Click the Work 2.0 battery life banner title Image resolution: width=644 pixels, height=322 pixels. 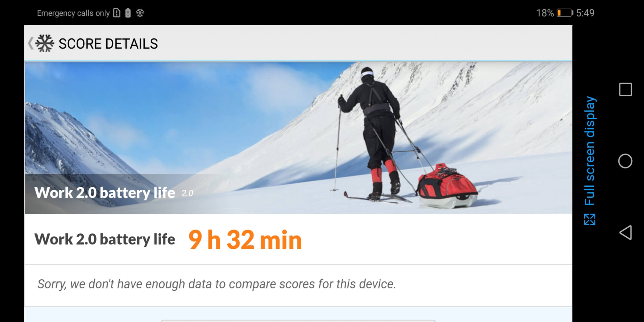coord(105,193)
